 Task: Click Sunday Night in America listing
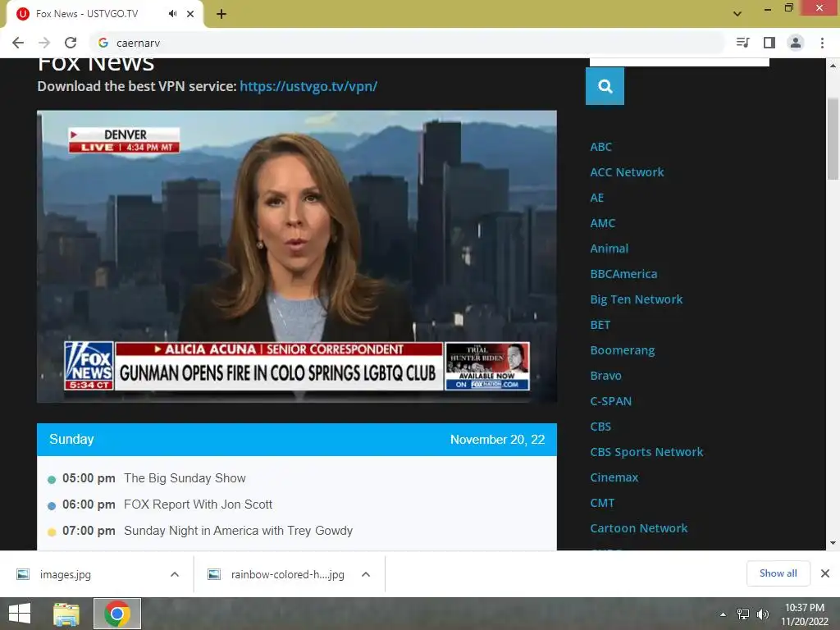(x=239, y=531)
